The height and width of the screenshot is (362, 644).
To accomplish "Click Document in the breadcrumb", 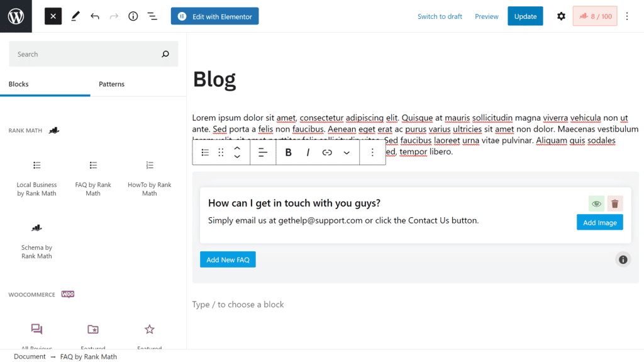I will (x=30, y=357).
